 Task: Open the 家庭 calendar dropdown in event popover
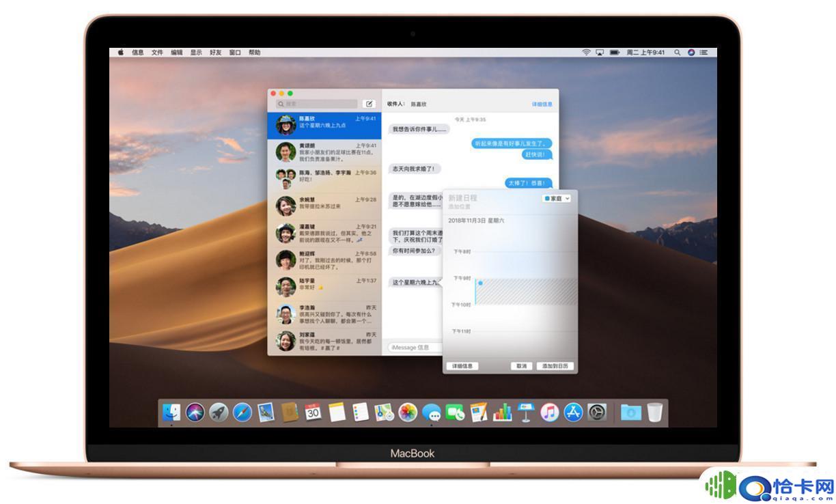tap(557, 198)
